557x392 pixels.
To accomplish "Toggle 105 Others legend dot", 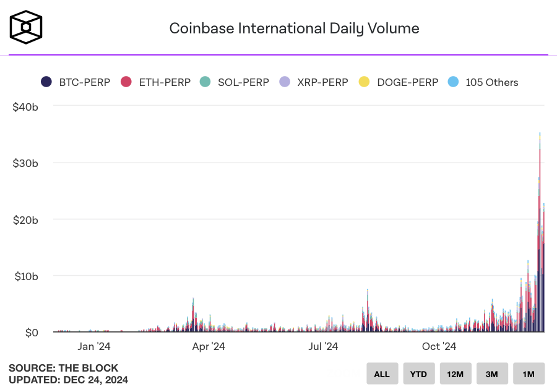I will point(453,82).
